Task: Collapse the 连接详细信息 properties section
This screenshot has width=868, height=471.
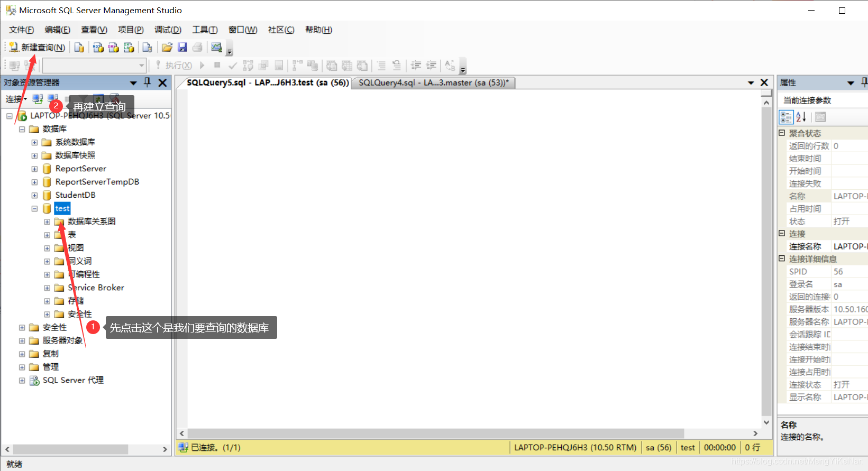Action: (782, 258)
